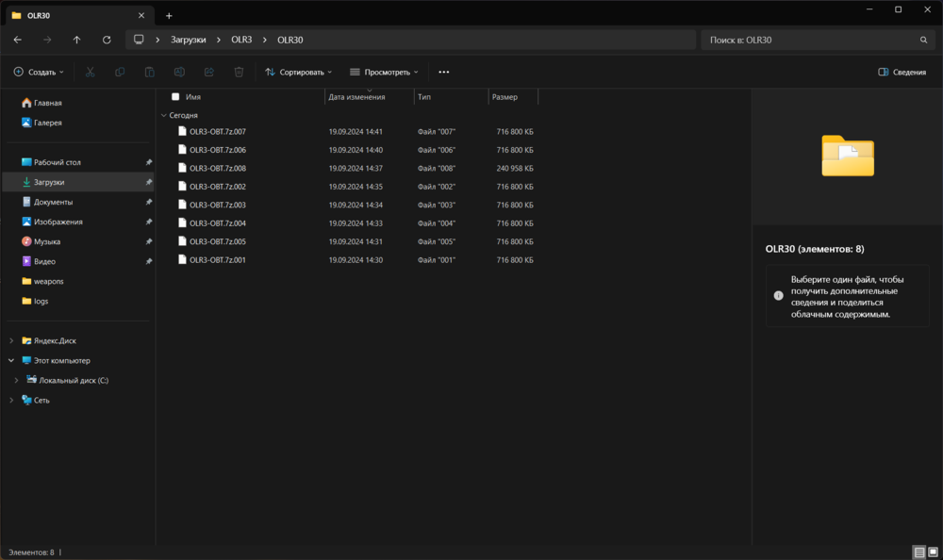
Task: Click the Delete trash icon in toolbar
Action: click(x=239, y=72)
